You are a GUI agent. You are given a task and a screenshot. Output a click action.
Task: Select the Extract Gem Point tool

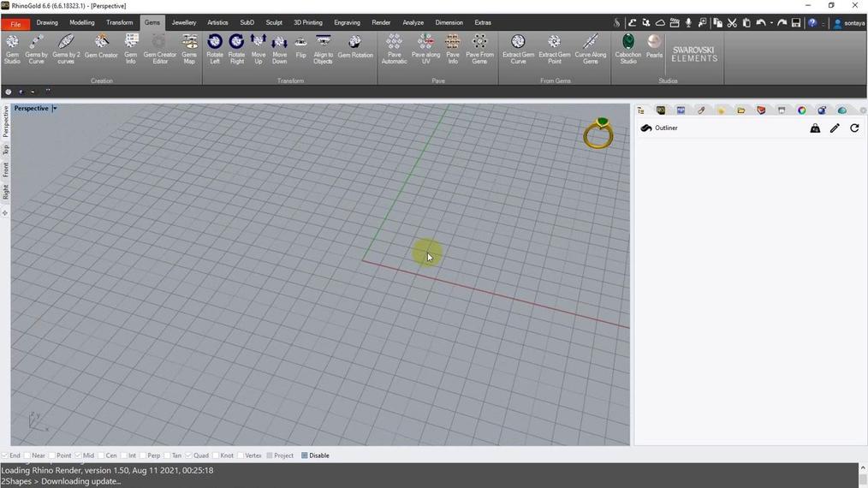click(554, 49)
